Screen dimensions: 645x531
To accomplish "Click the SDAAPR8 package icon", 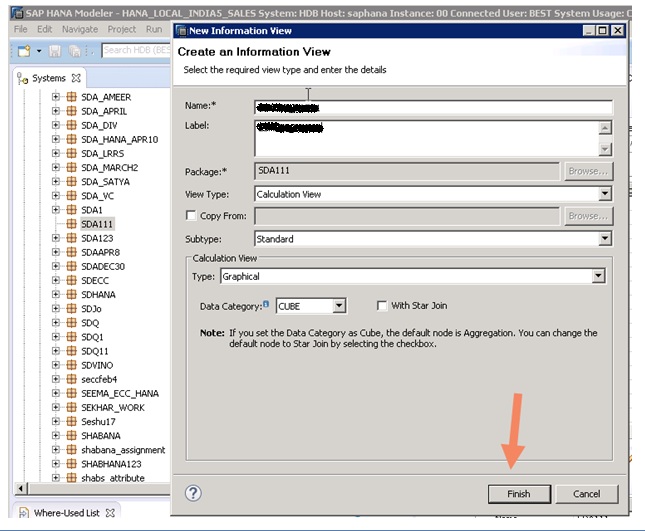I will (72, 252).
